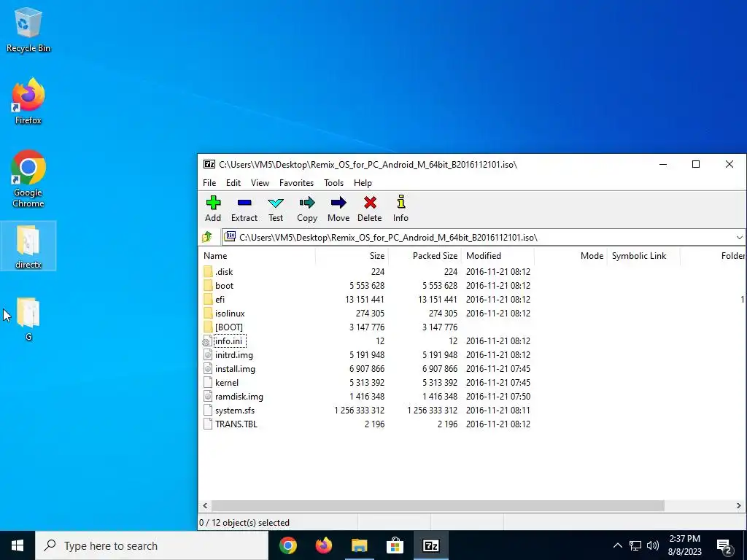
Task: Click the Delete toolbar icon
Action: point(370,209)
